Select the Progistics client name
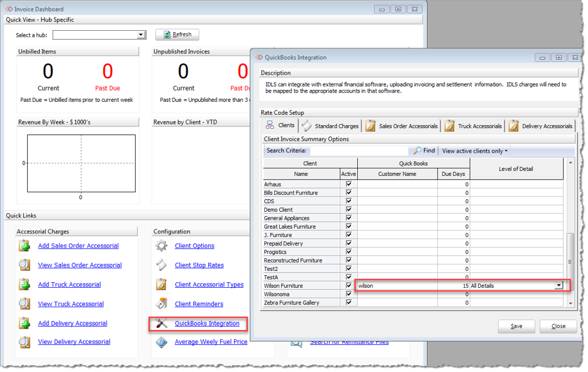The height and width of the screenshot is (372, 588). pos(275,252)
